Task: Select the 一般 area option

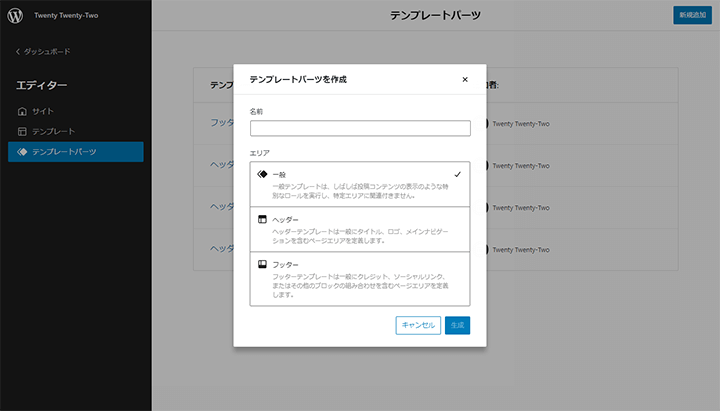Action: tap(359, 184)
